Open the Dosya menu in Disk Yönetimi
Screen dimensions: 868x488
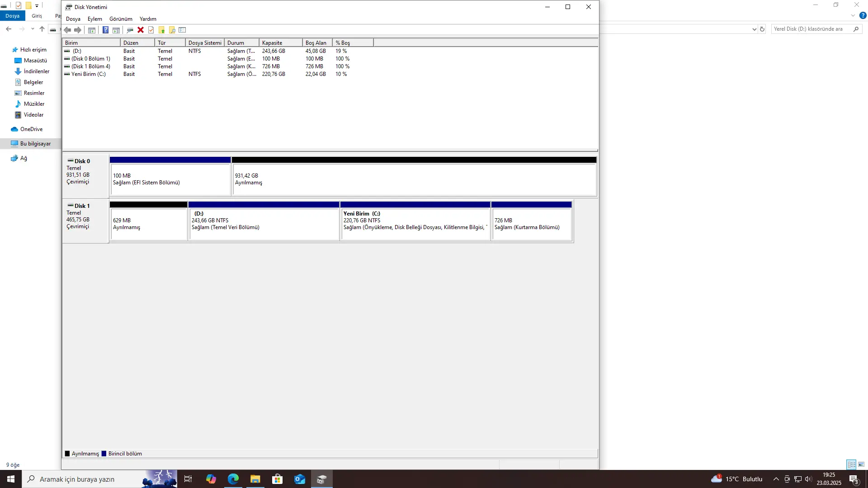coord(73,19)
